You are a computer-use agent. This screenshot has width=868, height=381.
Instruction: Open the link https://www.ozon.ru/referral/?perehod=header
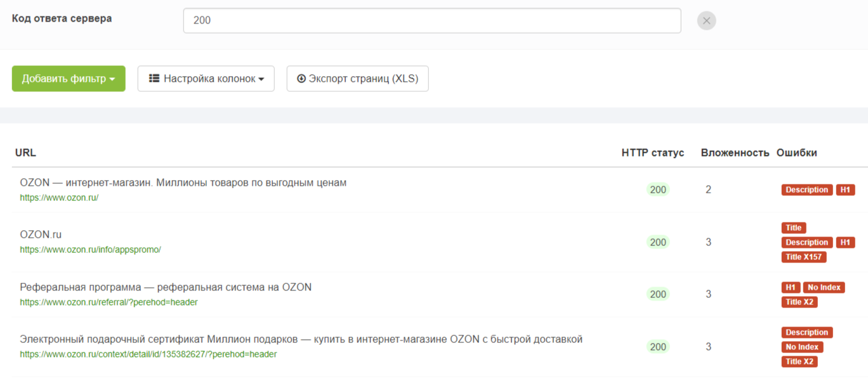coord(109,302)
